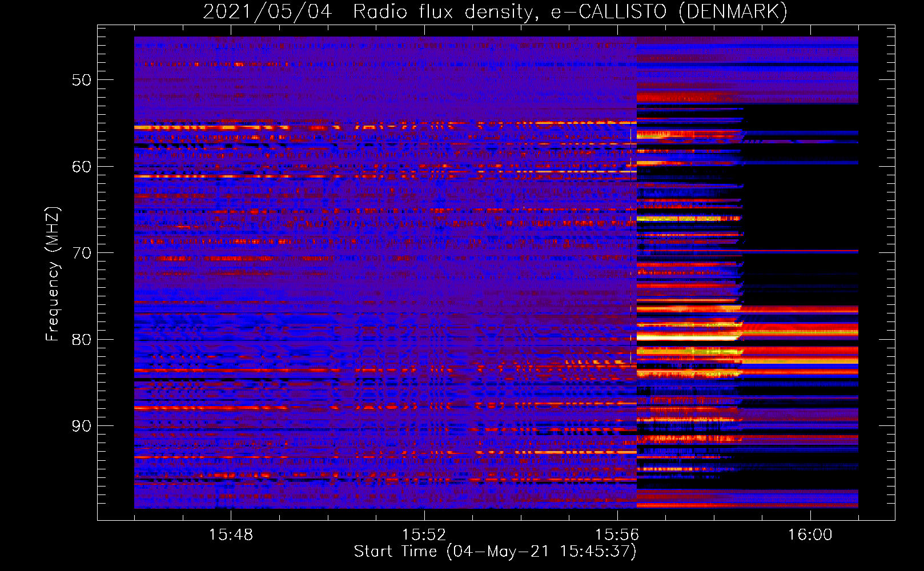This screenshot has height=571, width=924.
Task: Click the plot title '2021/05/04 Radio flux density'
Action: [495, 11]
